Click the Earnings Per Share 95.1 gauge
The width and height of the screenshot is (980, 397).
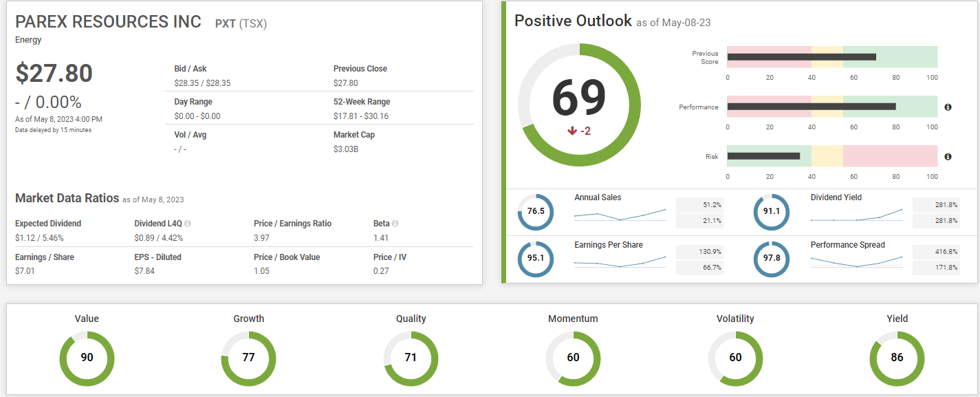point(536,259)
